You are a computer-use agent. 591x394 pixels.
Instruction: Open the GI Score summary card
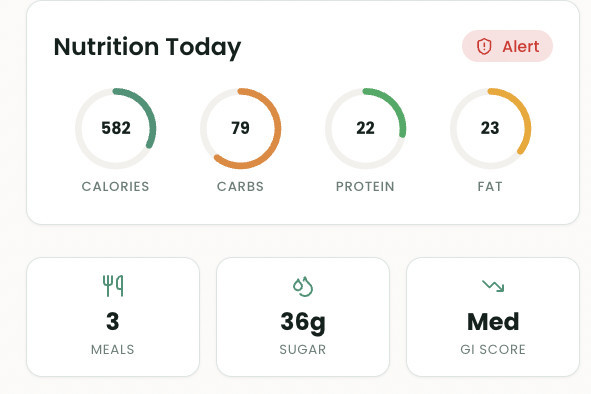tap(493, 317)
